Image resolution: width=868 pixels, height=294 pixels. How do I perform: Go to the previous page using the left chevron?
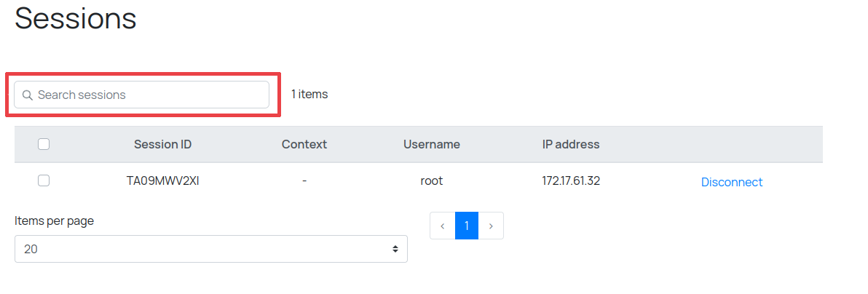click(x=443, y=226)
